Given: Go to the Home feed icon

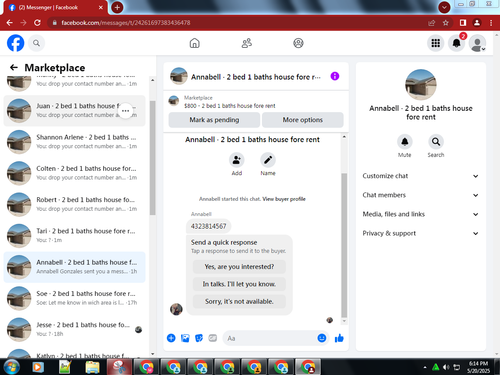Looking at the screenshot, I should tap(195, 43).
